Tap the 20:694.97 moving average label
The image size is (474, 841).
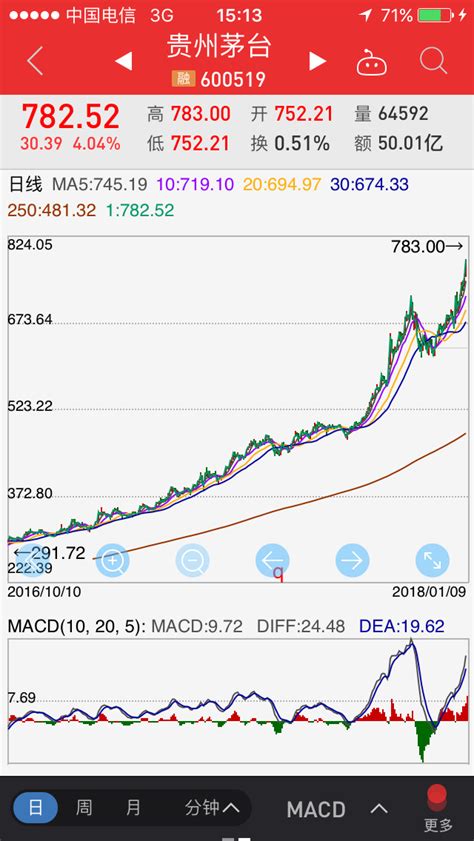point(282,185)
